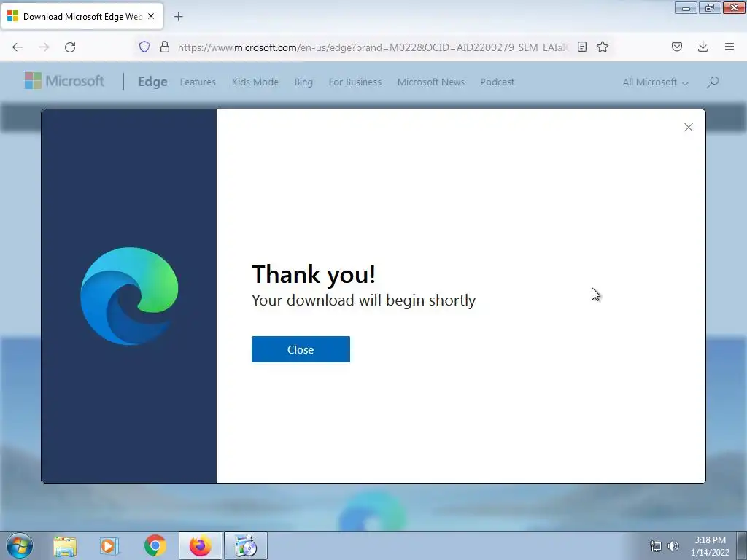747x560 pixels.
Task: Open the Downloads panel arrow icon
Action: (x=703, y=47)
